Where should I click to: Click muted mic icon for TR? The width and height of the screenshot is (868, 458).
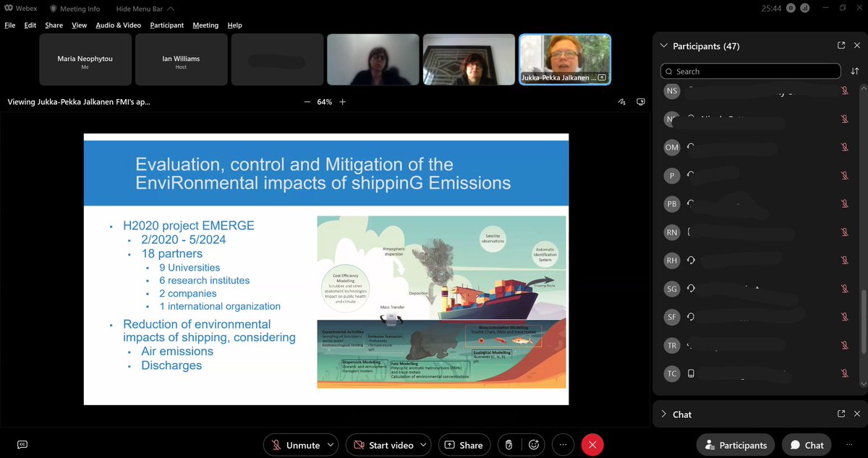click(844, 345)
